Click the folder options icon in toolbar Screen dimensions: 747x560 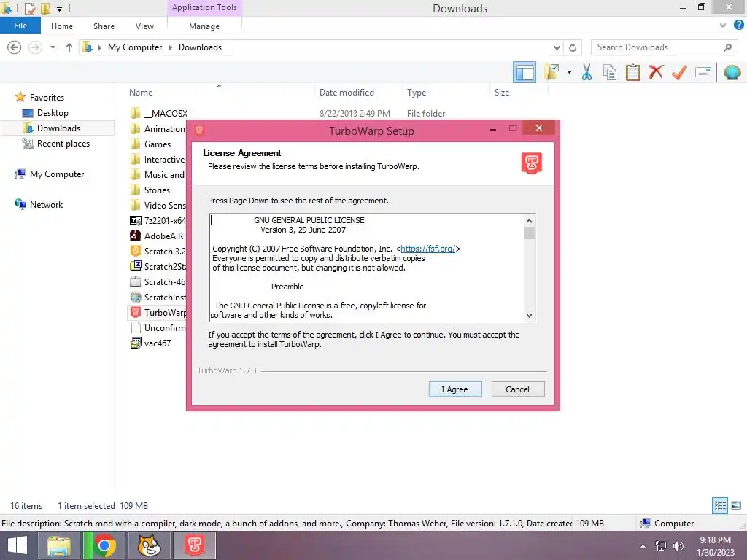tap(553, 72)
